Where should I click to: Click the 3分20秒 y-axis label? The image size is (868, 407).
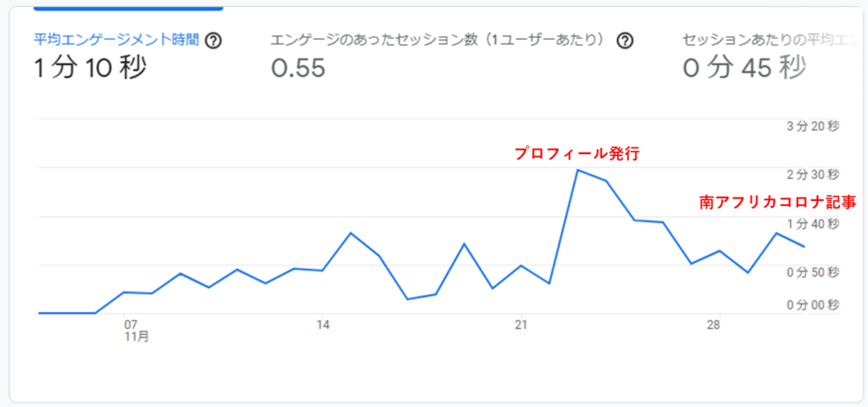point(813,126)
